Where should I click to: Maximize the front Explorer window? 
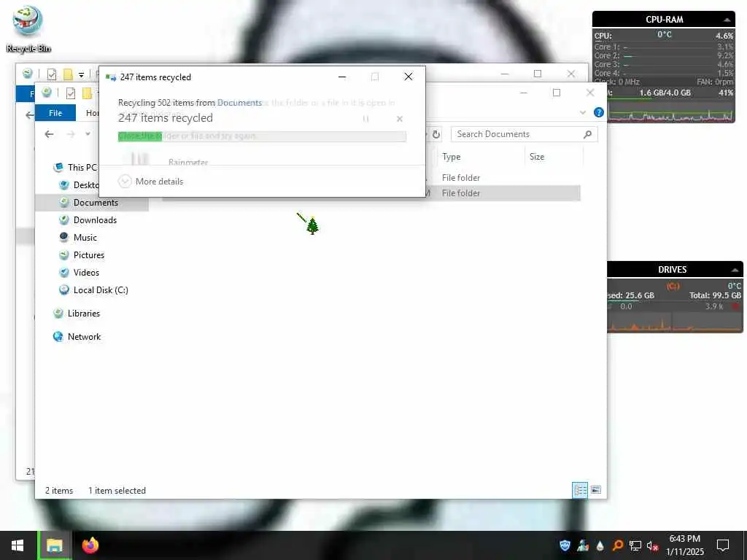click(557, 93)
